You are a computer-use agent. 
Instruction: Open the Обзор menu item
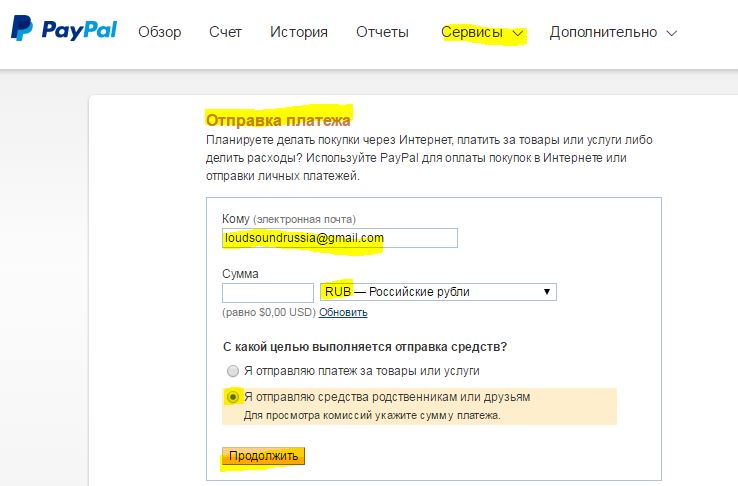coord(160,32)
